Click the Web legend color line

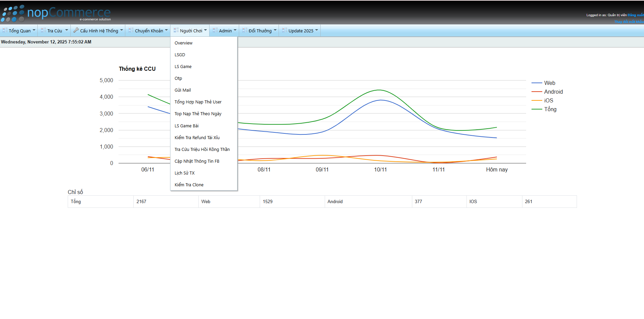(x=537, y=83)
